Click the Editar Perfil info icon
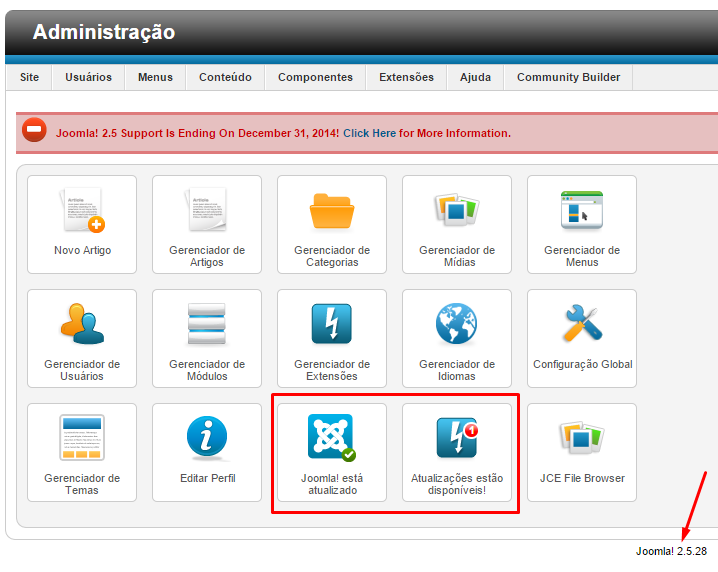718x572 pixels. [207, 437]
